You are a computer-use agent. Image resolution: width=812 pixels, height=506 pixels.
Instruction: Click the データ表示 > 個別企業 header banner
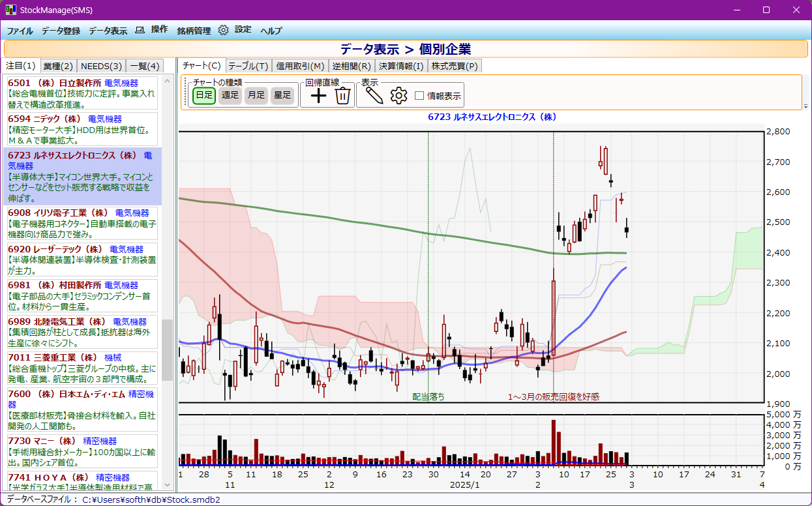click(x=406, y=49)
